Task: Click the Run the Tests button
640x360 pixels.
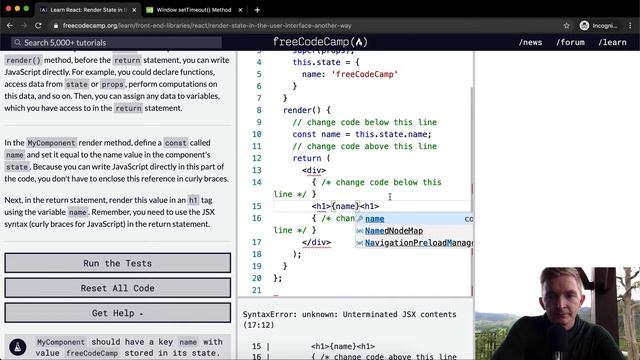Action: (x=118, y=263)
